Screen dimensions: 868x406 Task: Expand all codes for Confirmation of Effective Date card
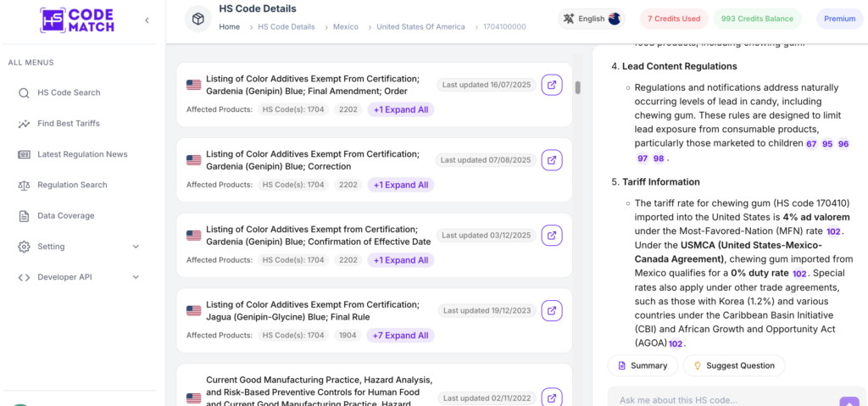pos(401,260)
